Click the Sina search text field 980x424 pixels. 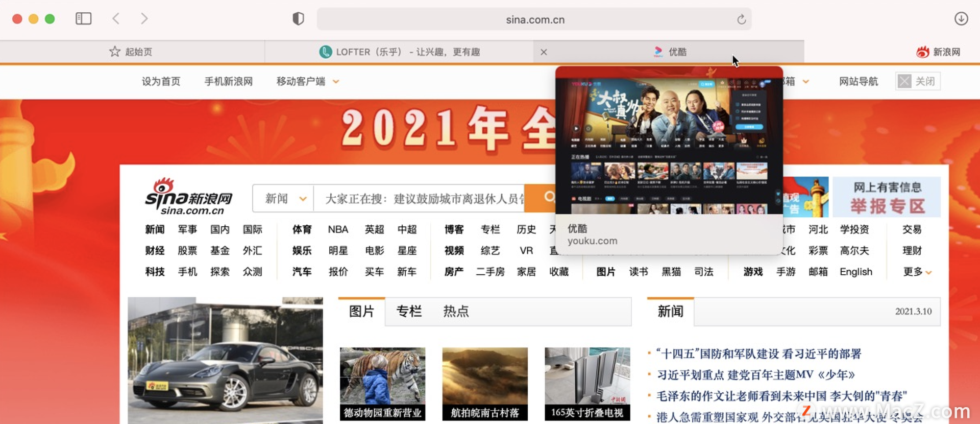click(x=420, y=198)
